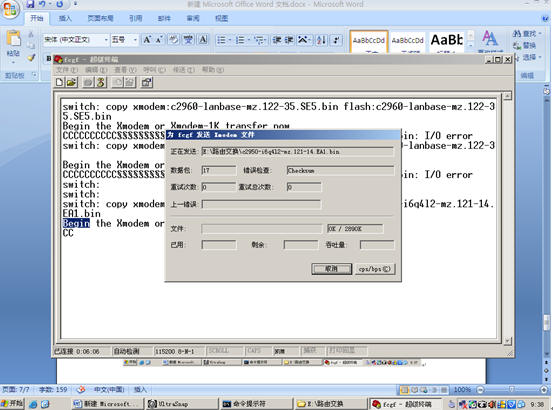Click the Change Styles AA icon
553x410 pixels.
[490, 38]
